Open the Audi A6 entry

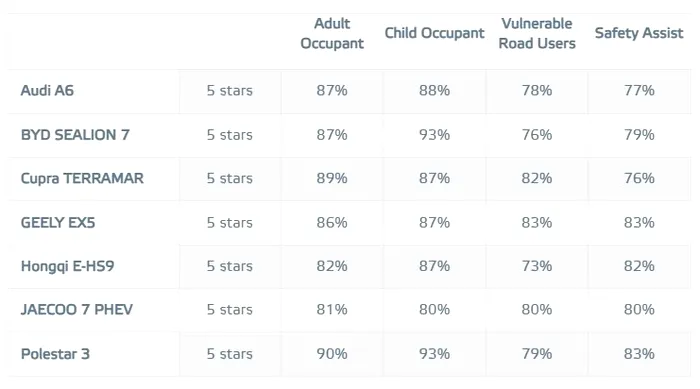coord(47,91)
